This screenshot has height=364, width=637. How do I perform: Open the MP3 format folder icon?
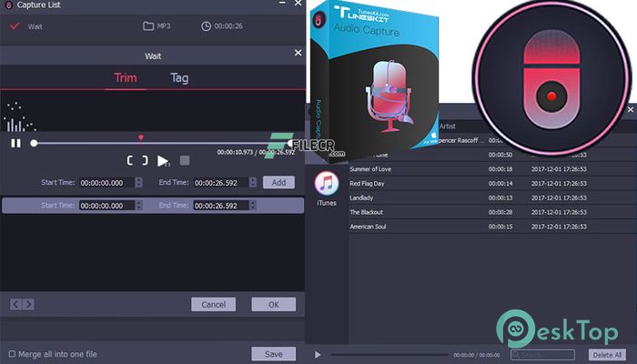pos(148,26)
